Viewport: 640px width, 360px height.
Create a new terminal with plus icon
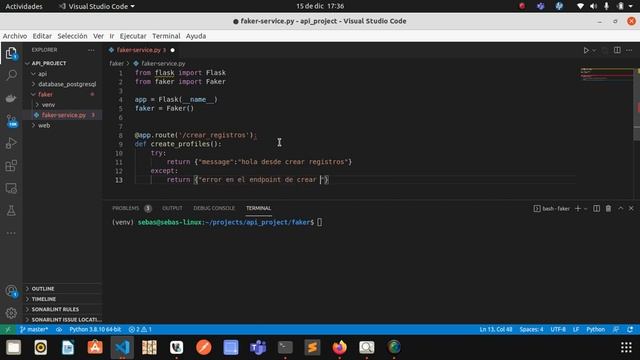(578, 209)
